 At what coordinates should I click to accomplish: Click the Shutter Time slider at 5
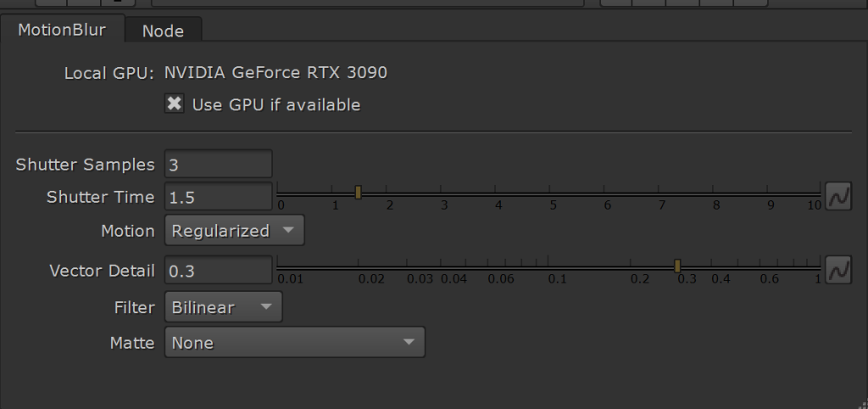549,193
